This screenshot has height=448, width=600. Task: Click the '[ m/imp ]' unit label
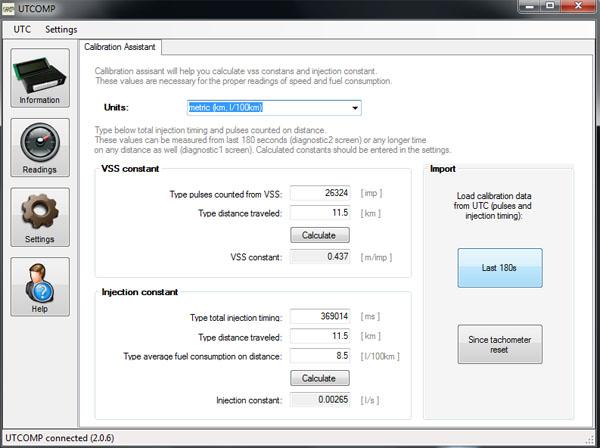coord(376,257)
